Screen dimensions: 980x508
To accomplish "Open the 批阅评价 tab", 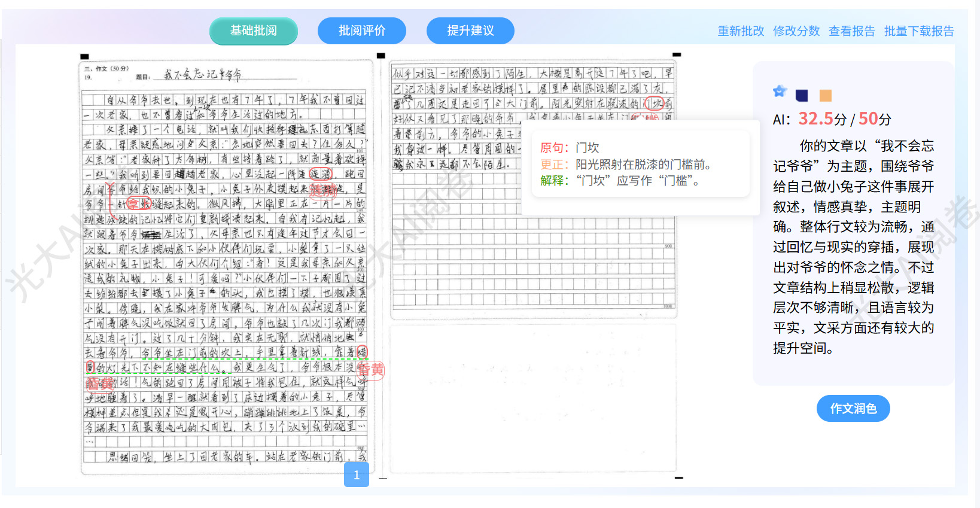I will click(x=362, y=31).
